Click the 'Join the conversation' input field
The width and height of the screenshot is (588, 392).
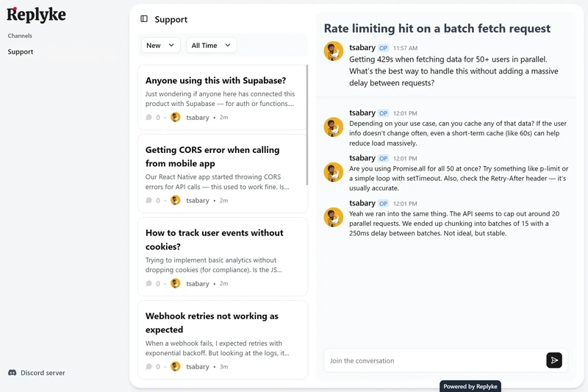[434, 360]
